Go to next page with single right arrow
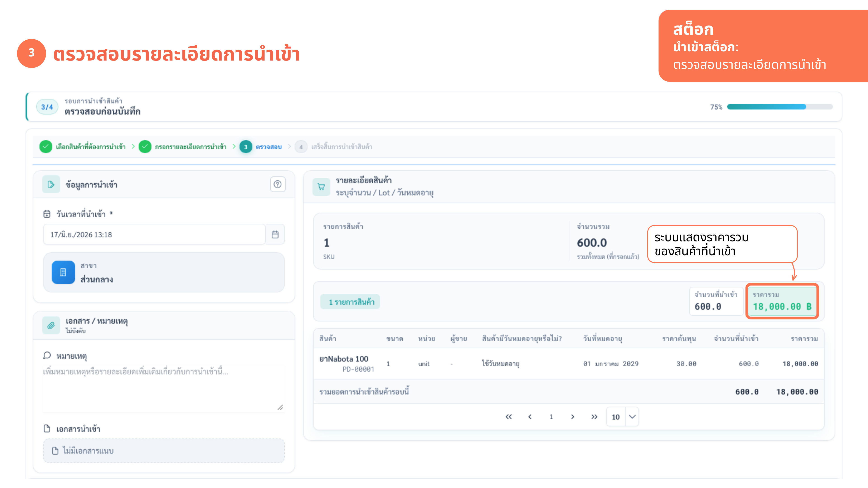 [x=572, y=417]
